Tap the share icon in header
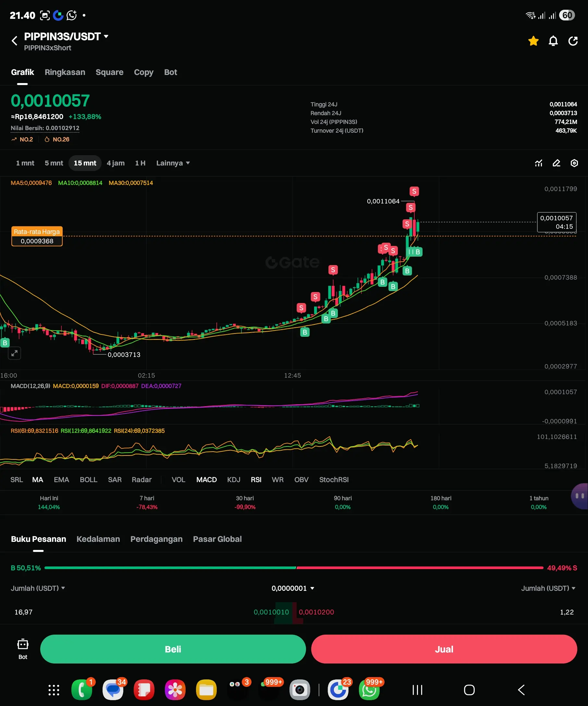 pos(573,41)
